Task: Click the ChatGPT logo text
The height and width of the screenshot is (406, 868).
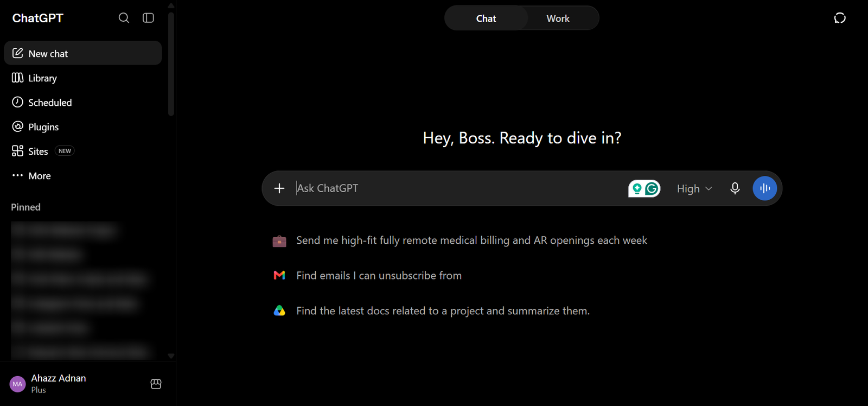Action: point(38,18)
